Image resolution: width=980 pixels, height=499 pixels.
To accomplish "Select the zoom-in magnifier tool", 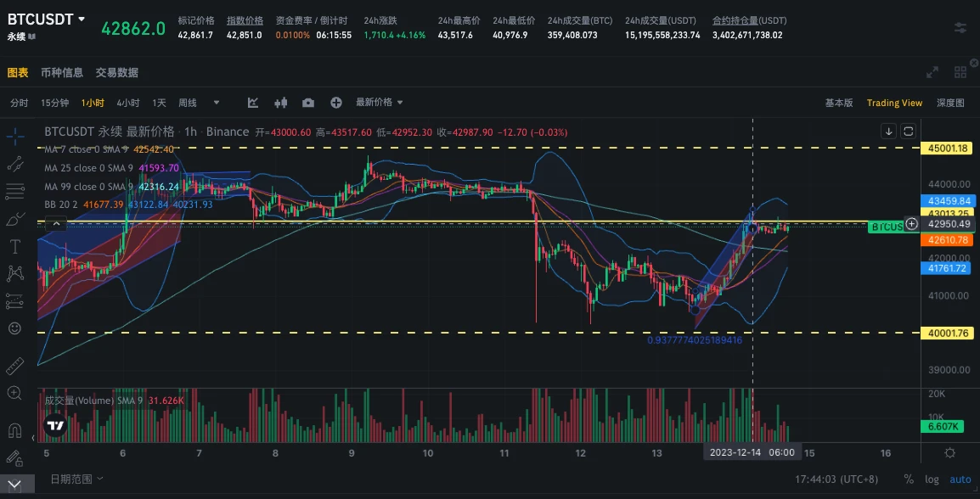I will pos(14,393).
